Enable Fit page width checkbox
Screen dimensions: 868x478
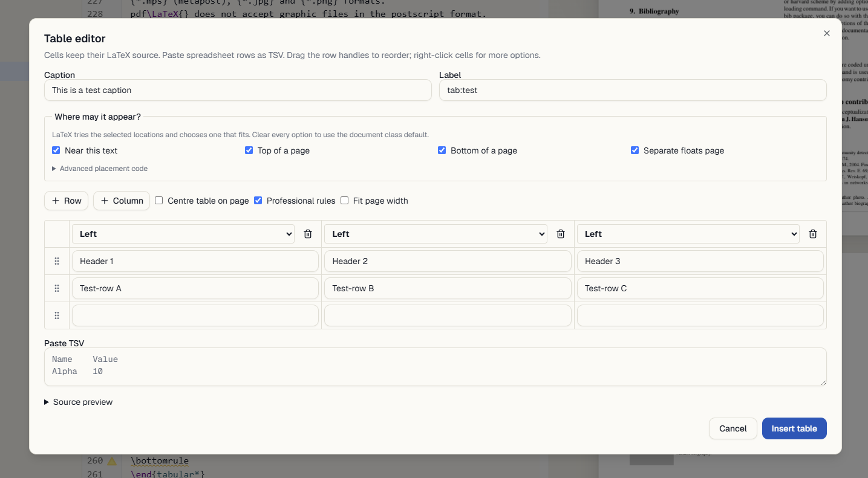coord(345,201)
